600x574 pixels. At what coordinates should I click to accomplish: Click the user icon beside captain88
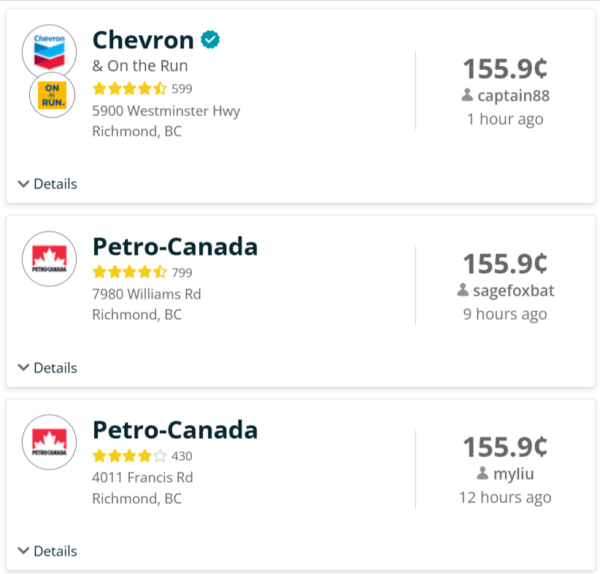[467, 96]
